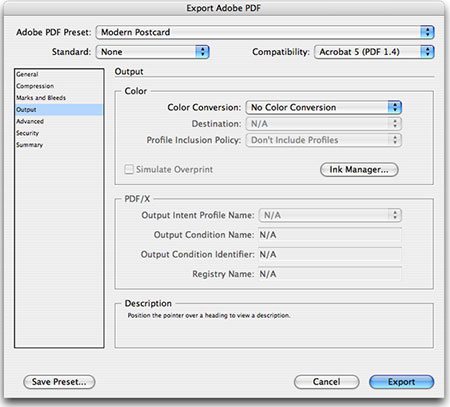Click the Export button
This screenshot has height=407, width=450.
coord(401,382)
